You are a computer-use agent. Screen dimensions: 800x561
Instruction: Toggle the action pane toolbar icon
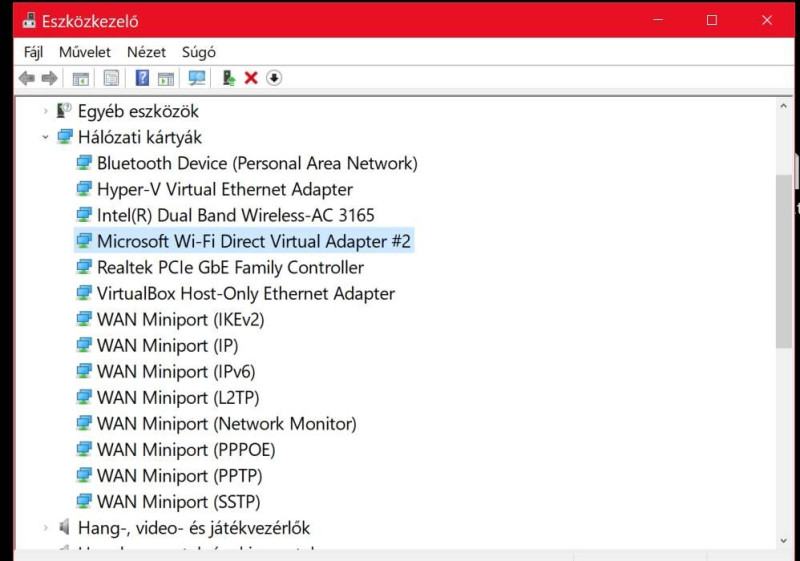(x=166, y=79)
